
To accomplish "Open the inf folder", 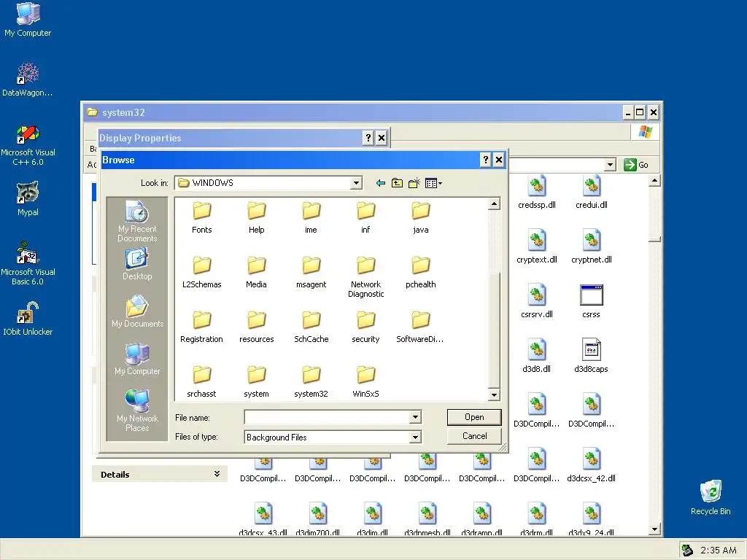I will (366, 217).
